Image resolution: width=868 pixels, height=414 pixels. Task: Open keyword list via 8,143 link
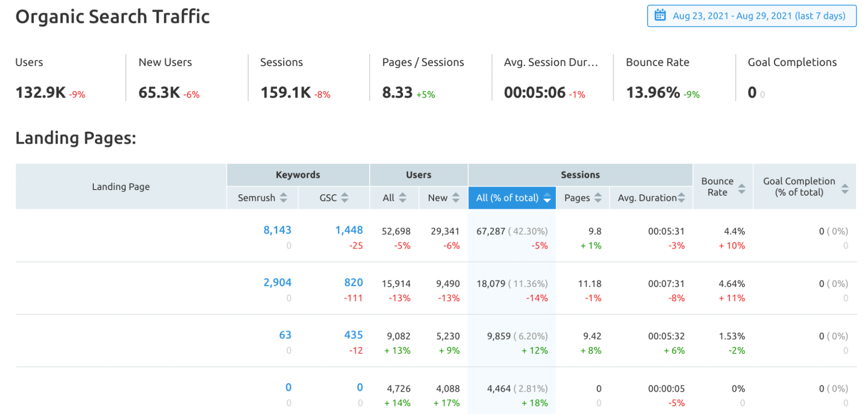pyautogui.click(x=277, y=230)
